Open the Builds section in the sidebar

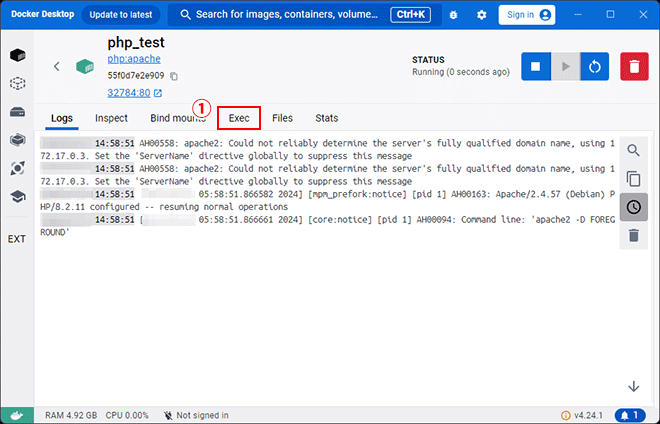click(17, 140)
